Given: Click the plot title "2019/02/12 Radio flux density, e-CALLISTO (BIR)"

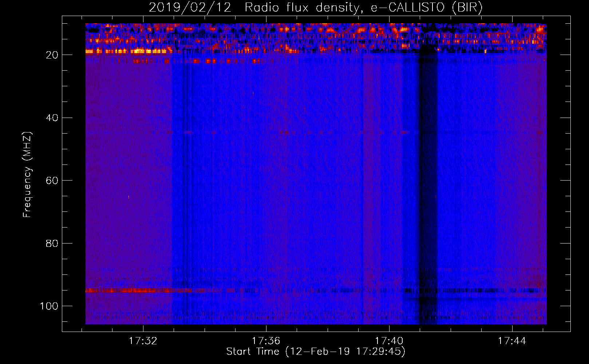Looking at the screenshot, I should 316,7.
